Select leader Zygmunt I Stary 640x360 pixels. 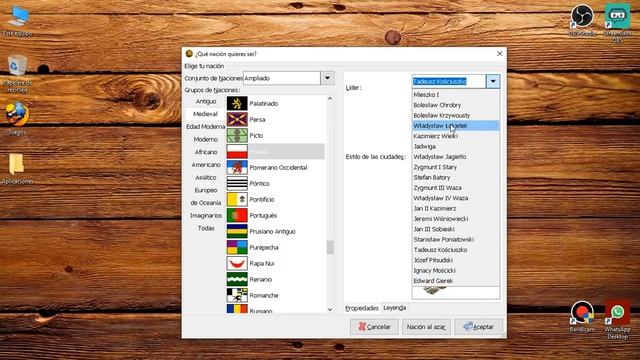click(456, 167)
